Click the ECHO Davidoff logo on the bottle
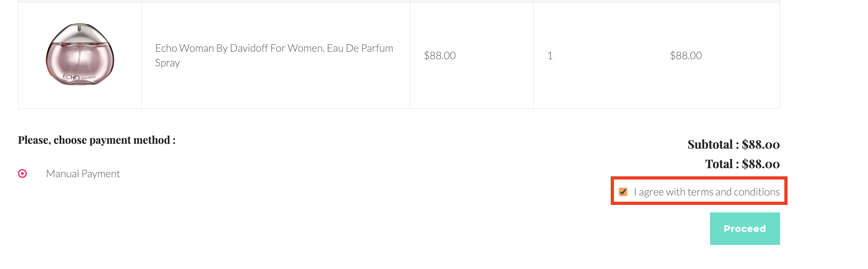 [79, 77]
